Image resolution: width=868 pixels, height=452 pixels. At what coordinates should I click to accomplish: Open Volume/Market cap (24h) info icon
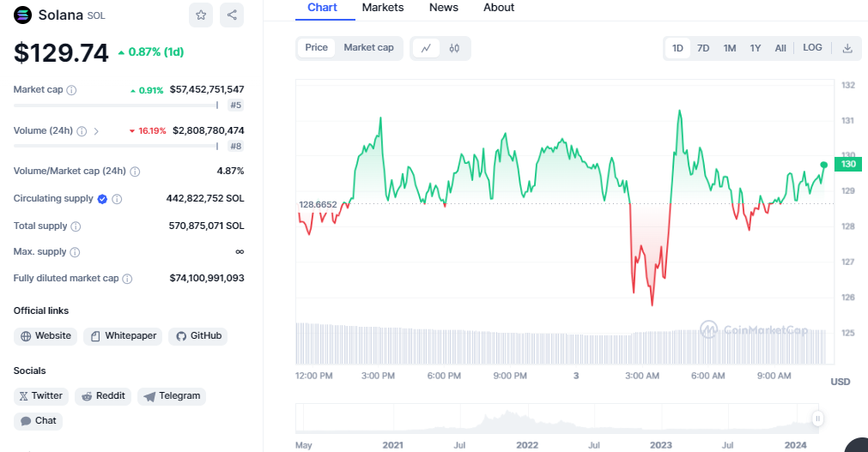tap(135, 172)
